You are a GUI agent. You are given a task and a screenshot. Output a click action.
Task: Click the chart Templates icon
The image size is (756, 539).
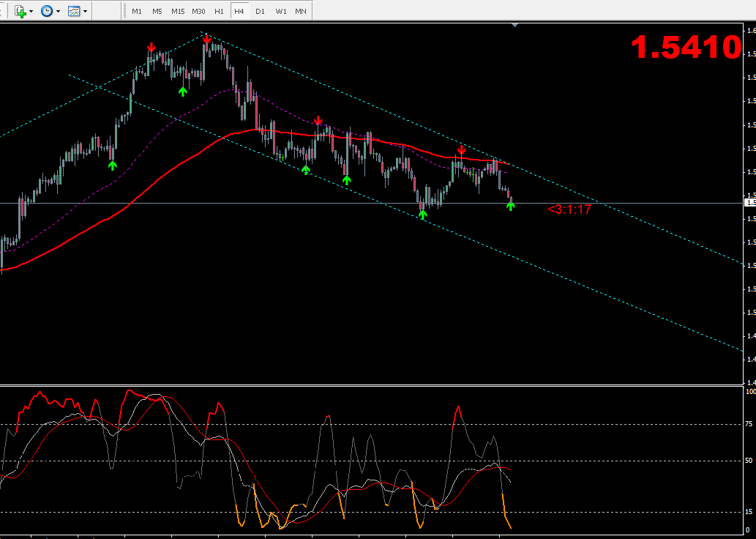(74, 11)
